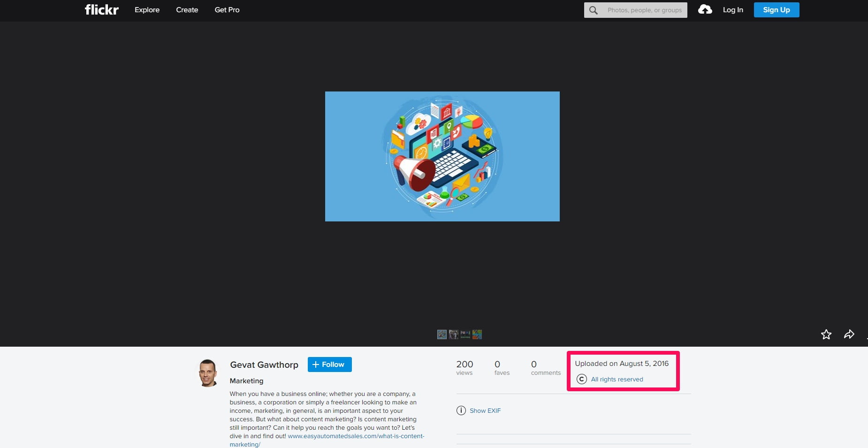868x448 pixels.
Task: Open the Create menu
Action: click(187, 10)
